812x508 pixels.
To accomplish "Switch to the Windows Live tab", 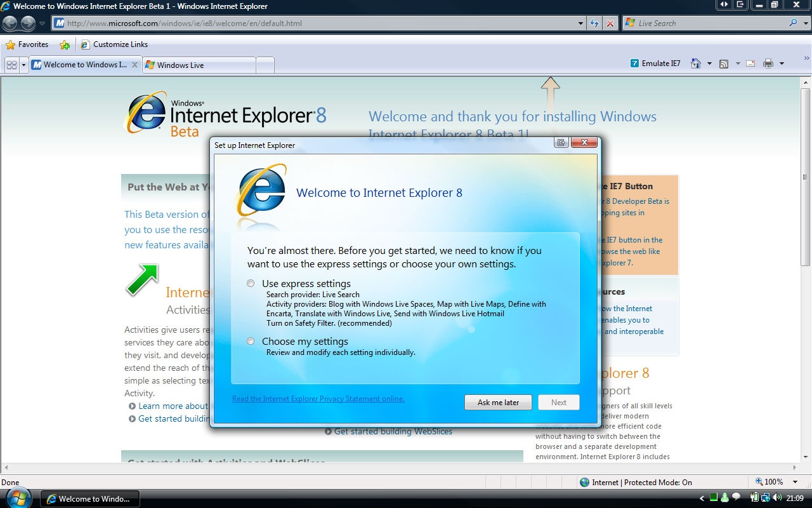I will [199, 65].
